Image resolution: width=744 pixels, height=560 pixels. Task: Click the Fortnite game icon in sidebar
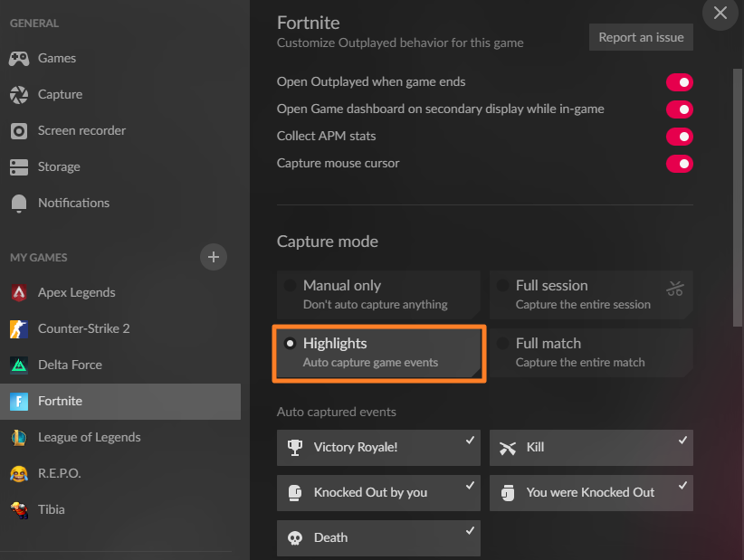pos(19,402)
